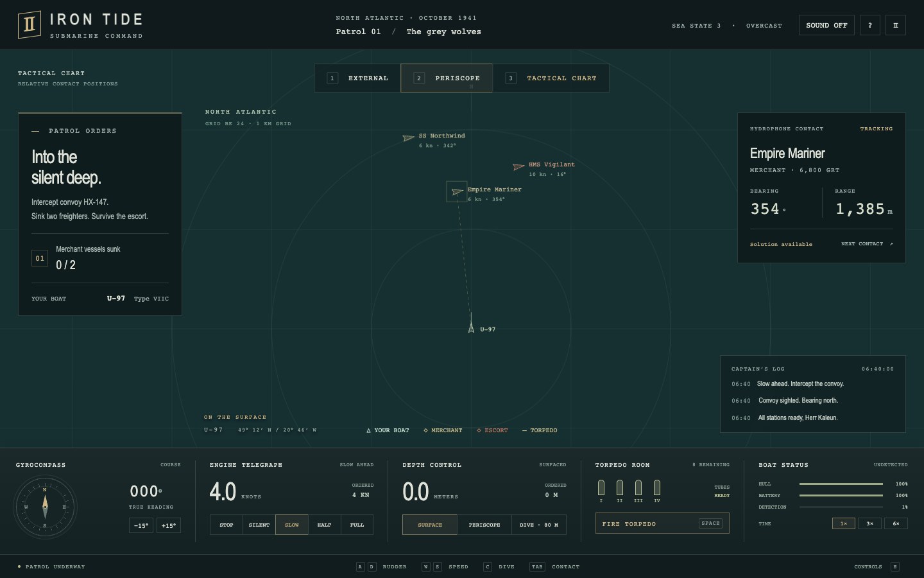
Task: Set time compression to 6×
Action: [896, 523]
